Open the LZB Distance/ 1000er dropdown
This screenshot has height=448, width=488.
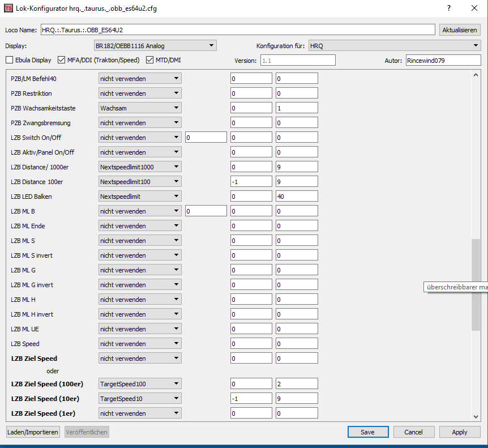(140, 167)
